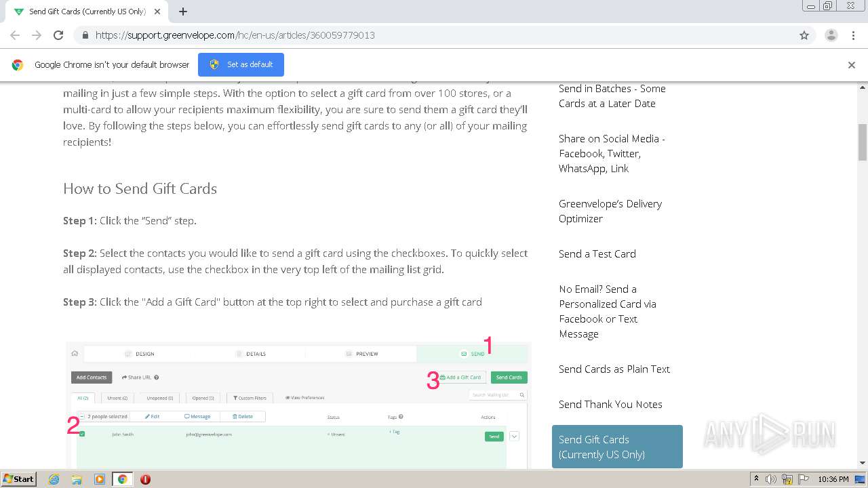
Task: Go back with the browser back arrow
Action: click(x=15, y=35)
